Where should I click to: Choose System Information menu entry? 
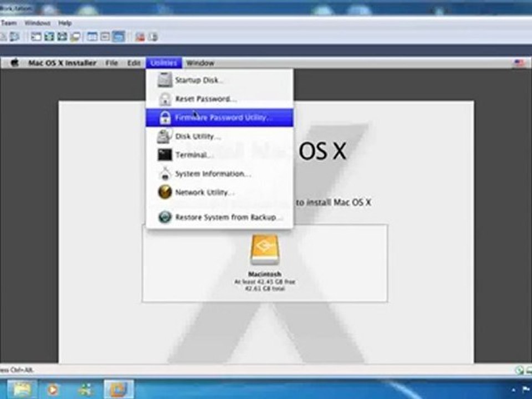pos(219,173)
